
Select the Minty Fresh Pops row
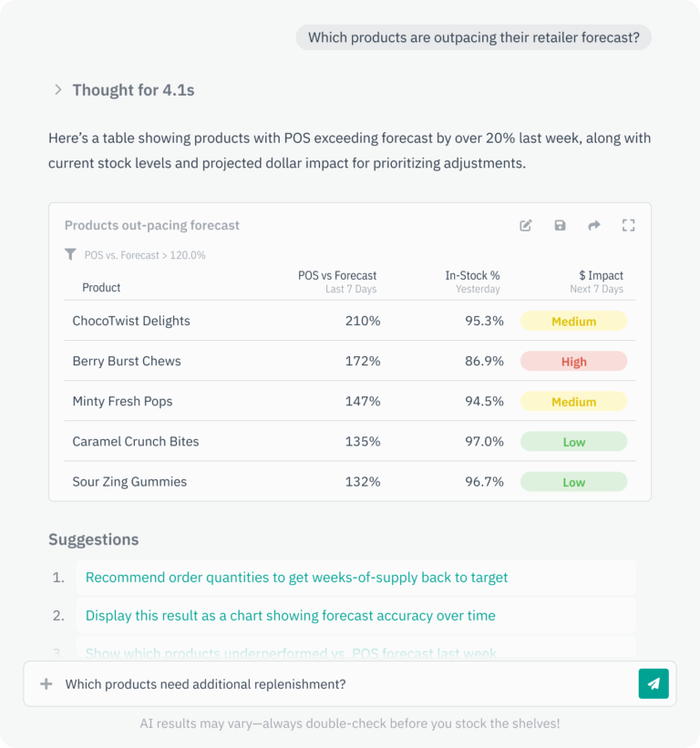[122, 402]
